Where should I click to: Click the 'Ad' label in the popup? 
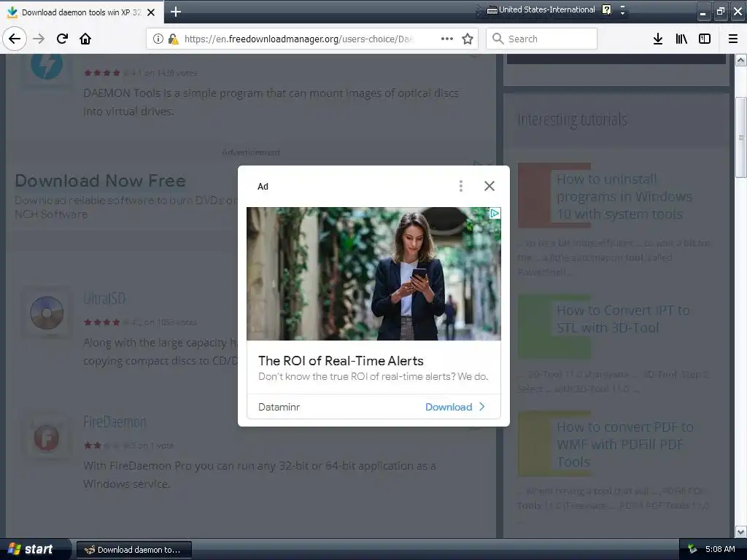pos(263,186)
